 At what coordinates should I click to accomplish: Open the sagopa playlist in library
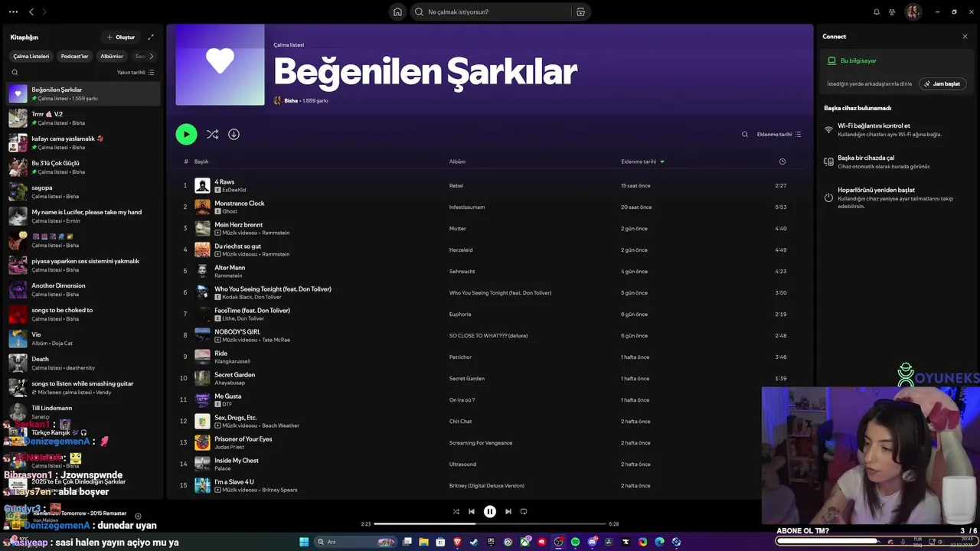point(83,191)
